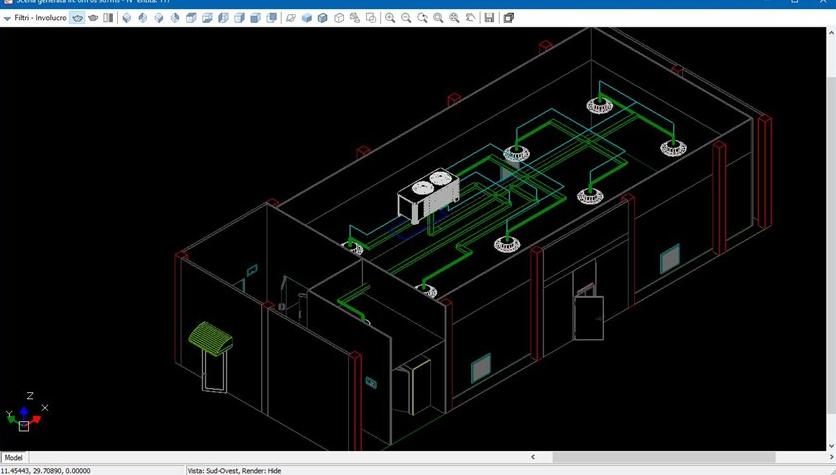Select the fourth isometric view cube
836x475 pixels.
[176, 18]
